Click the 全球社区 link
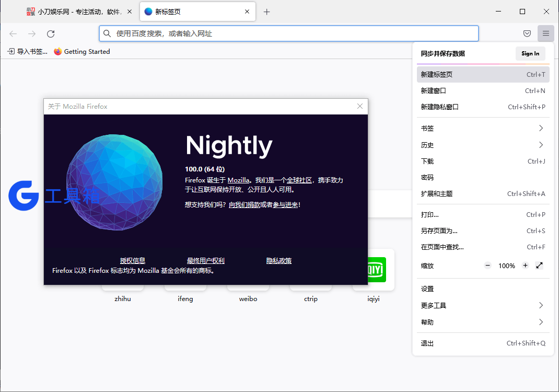This screenshot has height=392, width=559. tap(299, 180)
